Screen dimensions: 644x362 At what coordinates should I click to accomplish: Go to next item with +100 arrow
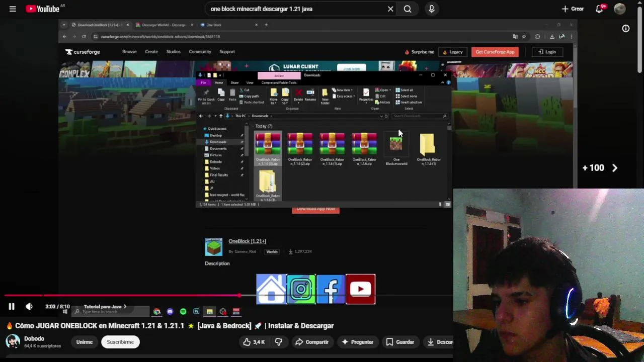coord(614,168)
